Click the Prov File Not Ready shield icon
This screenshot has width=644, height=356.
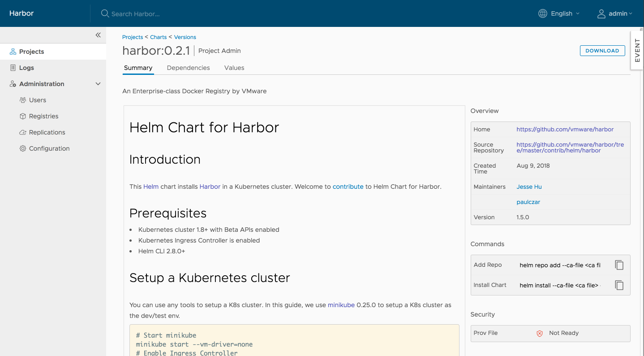[540, 333]
